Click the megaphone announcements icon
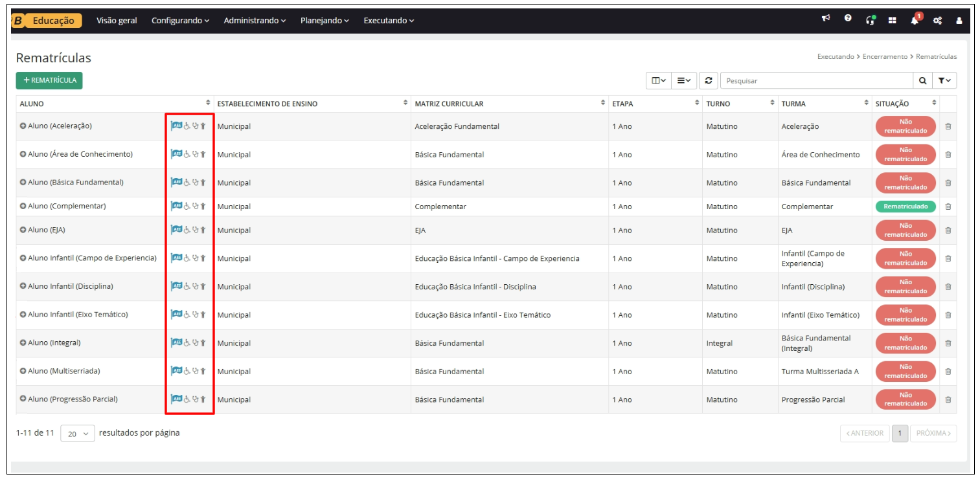 pos(826,19)
